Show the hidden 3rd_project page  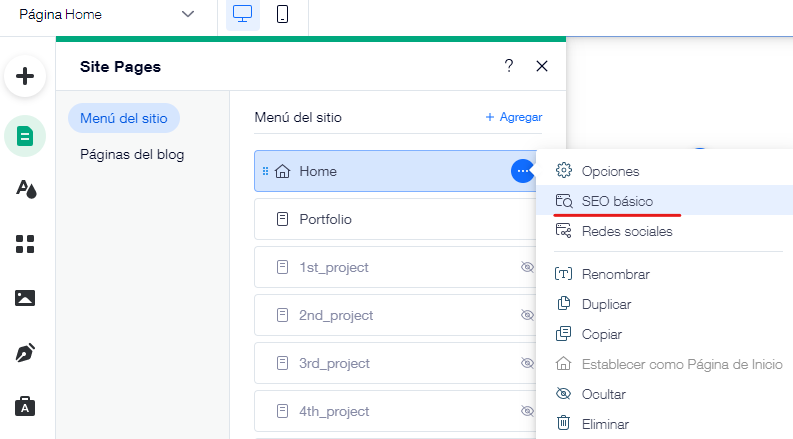coord(528,363)
